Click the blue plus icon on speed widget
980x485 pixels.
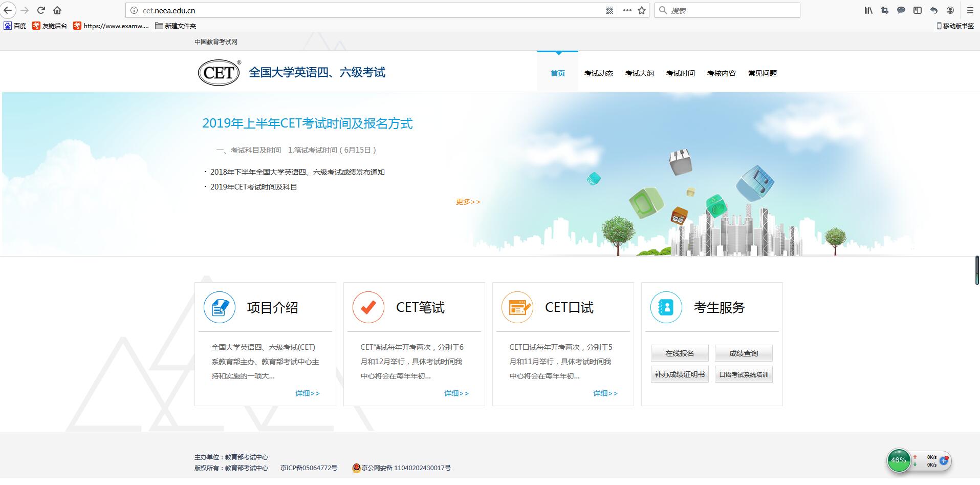[944, 460]
